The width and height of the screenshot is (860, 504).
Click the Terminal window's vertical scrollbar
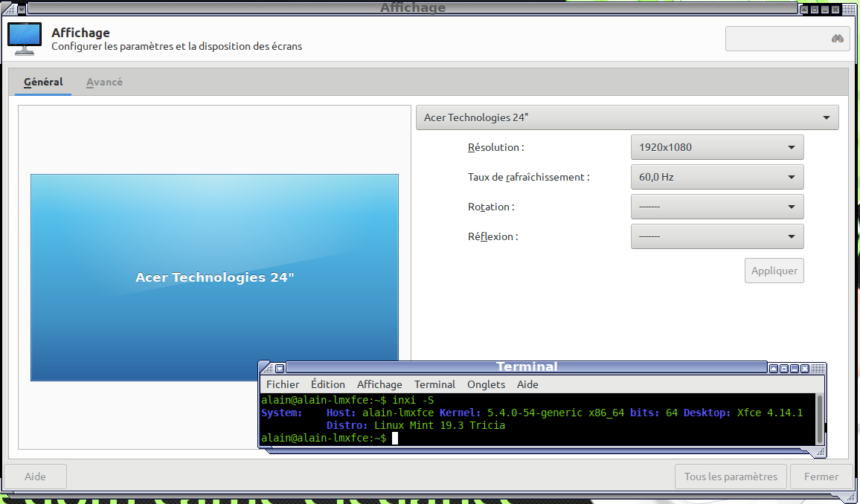pyautogui.click(x=820, y=418)
